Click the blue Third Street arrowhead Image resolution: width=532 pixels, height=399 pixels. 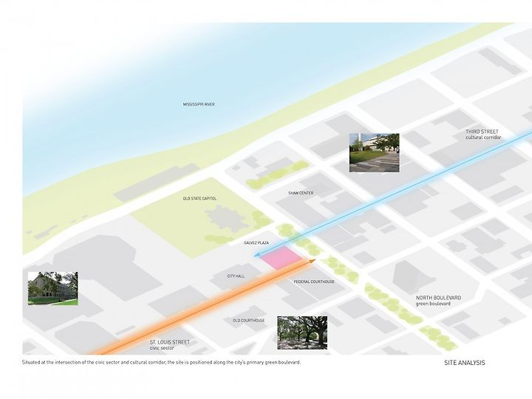click(256, 255)
